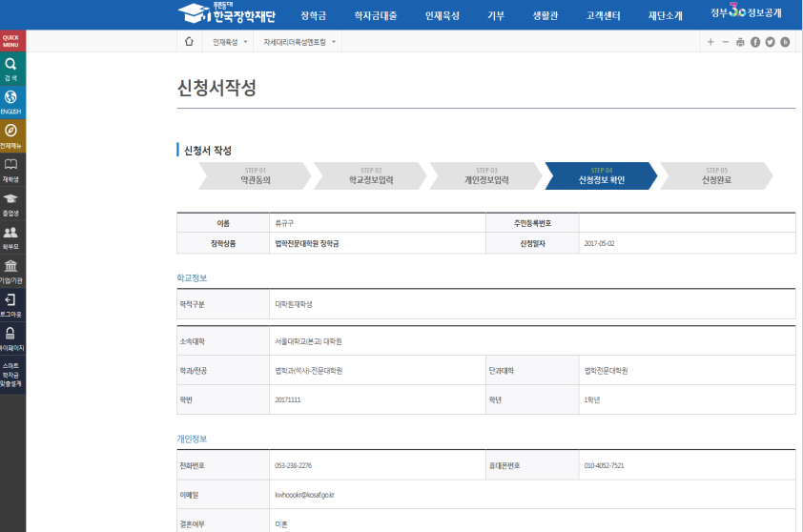Click the mobile number 010-4052-7521
This screenshot has width=803, height=532.
click(604, 465)
